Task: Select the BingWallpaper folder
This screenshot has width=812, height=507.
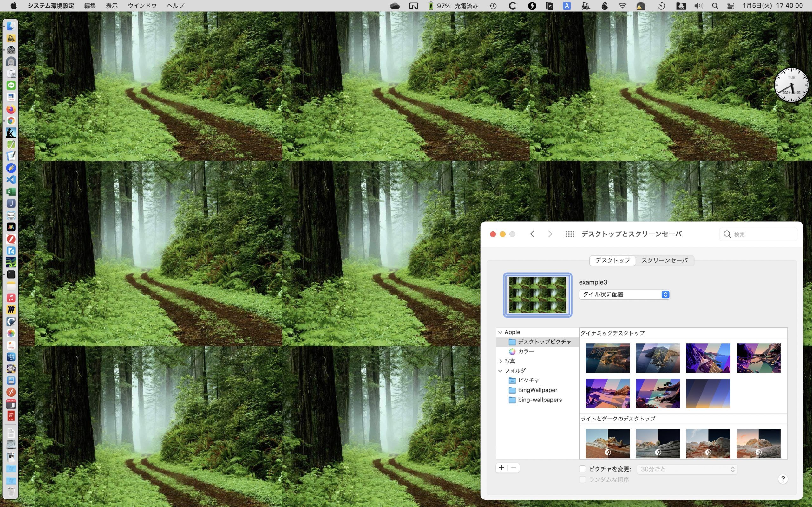Action: (537, 389)
